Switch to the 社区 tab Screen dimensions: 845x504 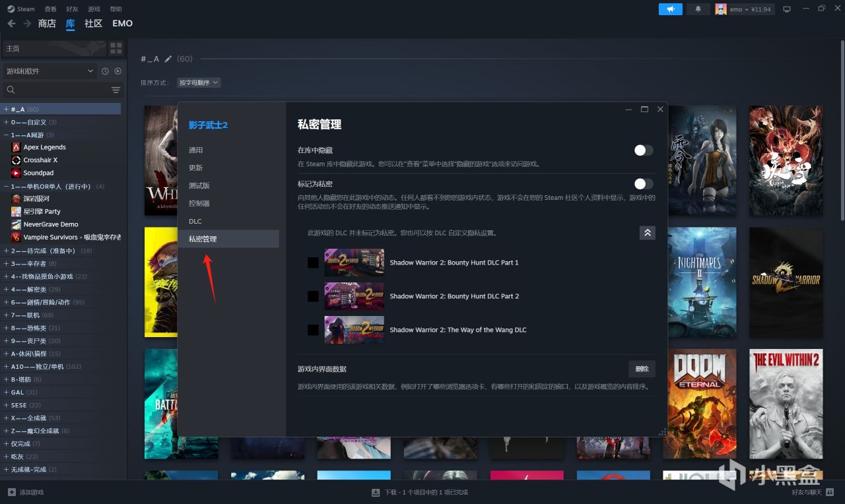pyautogui.click(x=93, y=24)
